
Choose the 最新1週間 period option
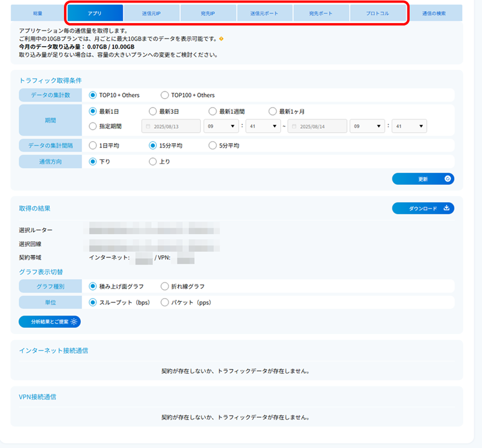coord(213,111)
